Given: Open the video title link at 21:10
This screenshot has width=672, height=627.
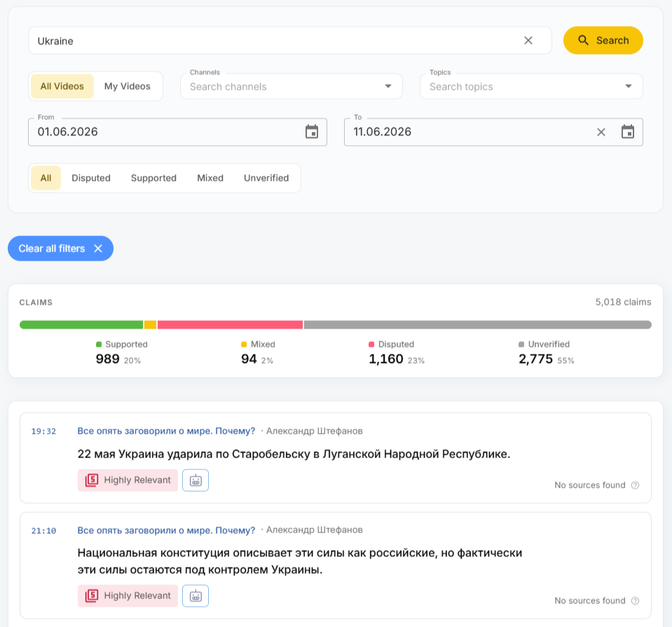Looking at the screenshot, I should click(166, 530).
